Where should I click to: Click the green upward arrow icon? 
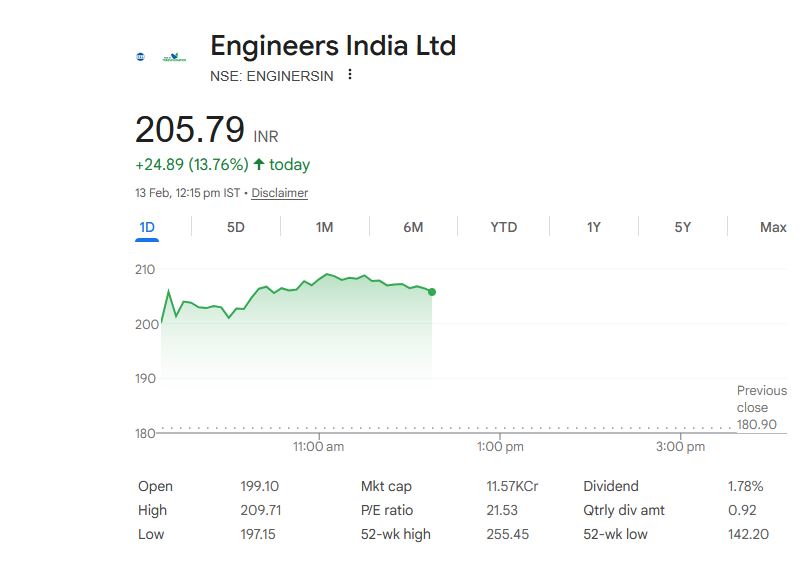coord(259,164)
